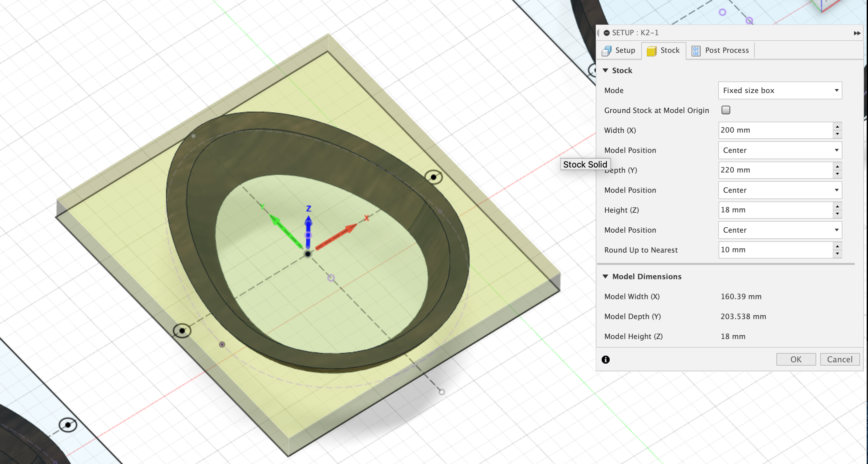This screenshot has width=868, height=464.
Task: Click the double-arrow expand icon in the Setup header
Action: [857, 33]
